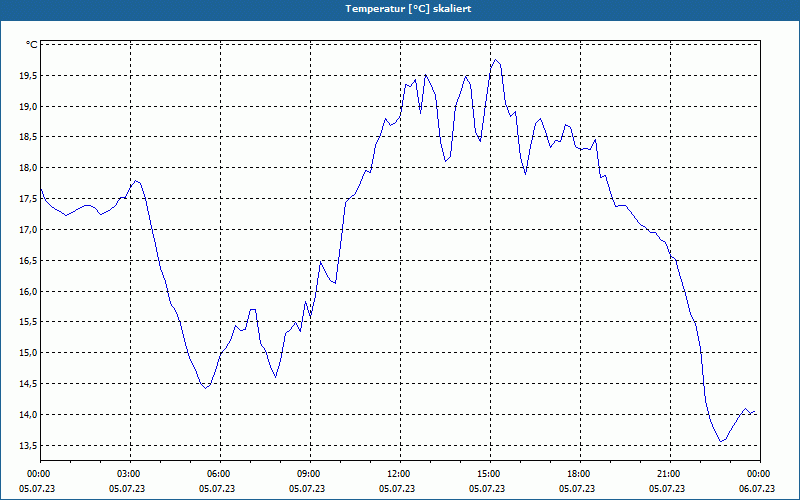Select the '03:00' x-axis time label
The width and height of the screenshot is (800, 500).
[x=131, y=474]
